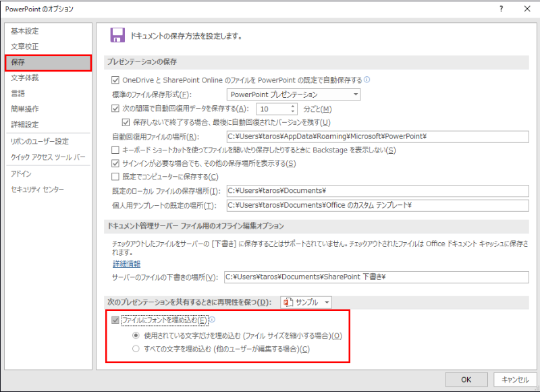Select すべての文字を埋め込む radio button
This screenshot has width=540, height=392.
136,349
